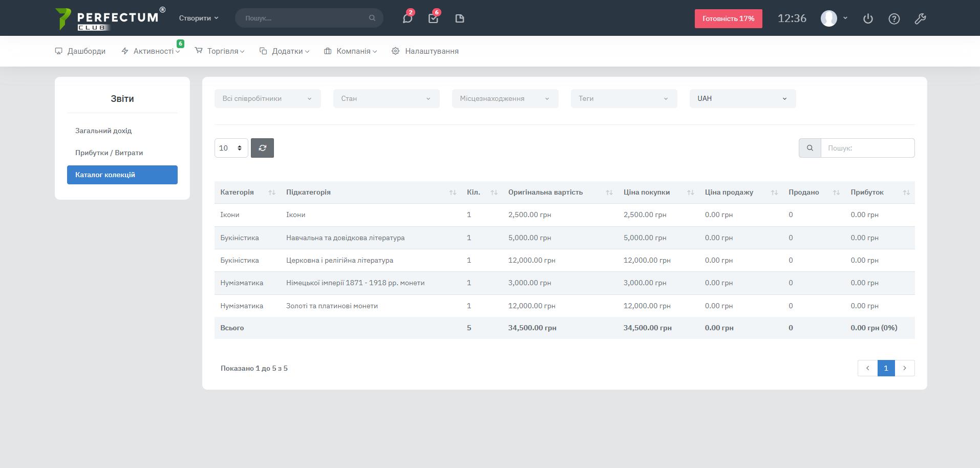Viewport: 980px width, 468px height.
Task: Open the UAH currency dropdown
Action: coord(742,99)
